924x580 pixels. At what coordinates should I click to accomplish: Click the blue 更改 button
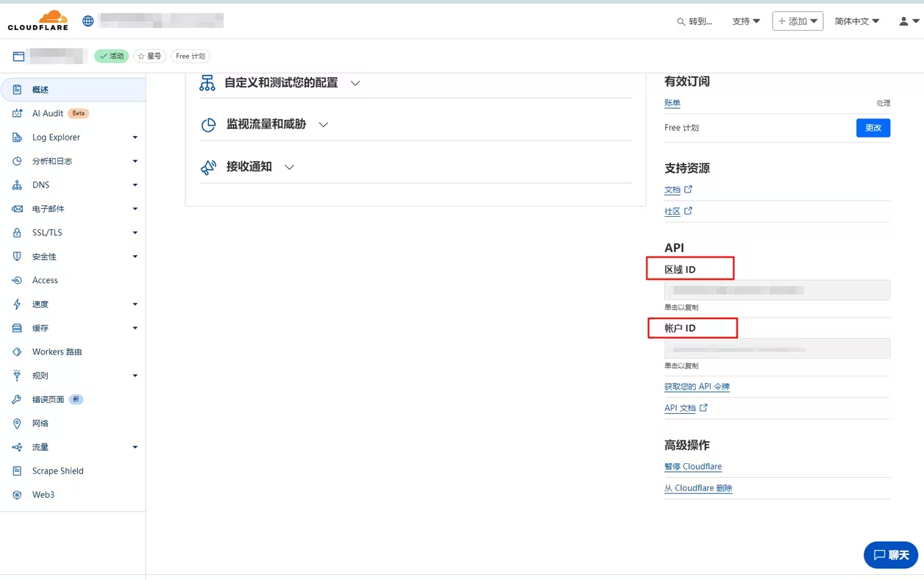tap(873, 128)
